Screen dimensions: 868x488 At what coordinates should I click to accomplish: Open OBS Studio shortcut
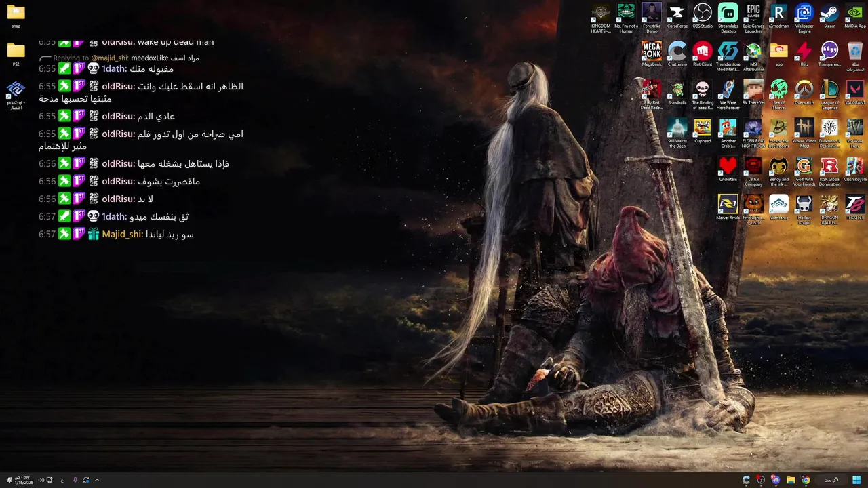pyautogui.click(x=703, y=16)
